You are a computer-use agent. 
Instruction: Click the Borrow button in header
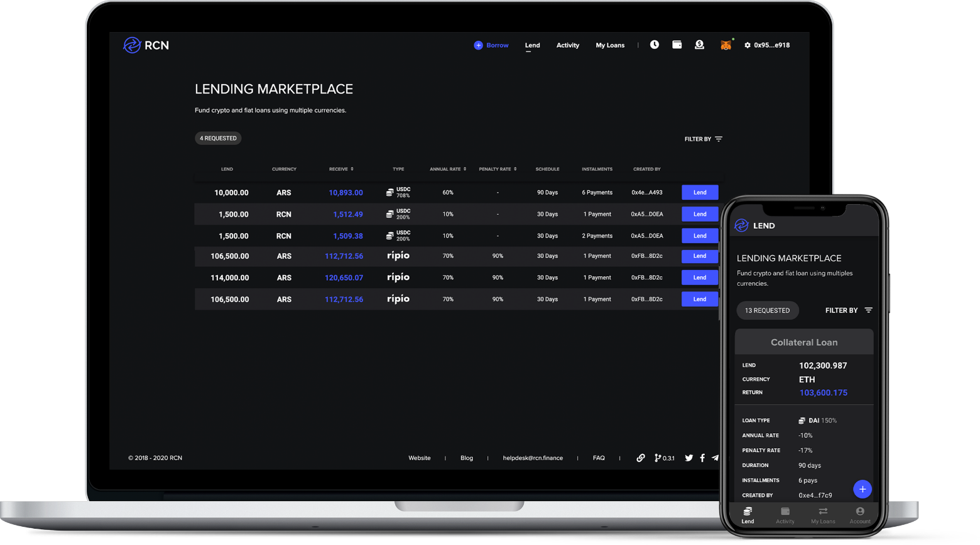click(491, 45)
